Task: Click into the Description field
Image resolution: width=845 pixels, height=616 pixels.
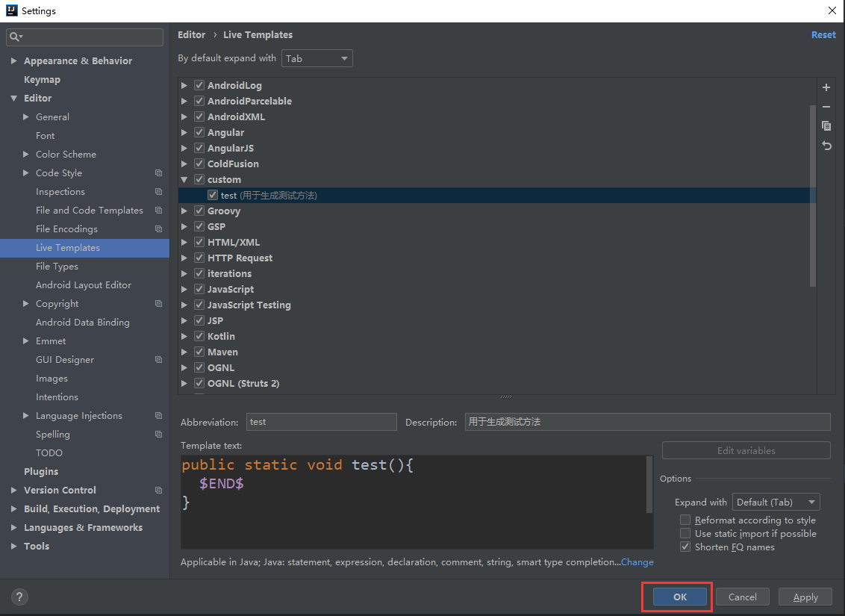Action: tap(647, 422)
